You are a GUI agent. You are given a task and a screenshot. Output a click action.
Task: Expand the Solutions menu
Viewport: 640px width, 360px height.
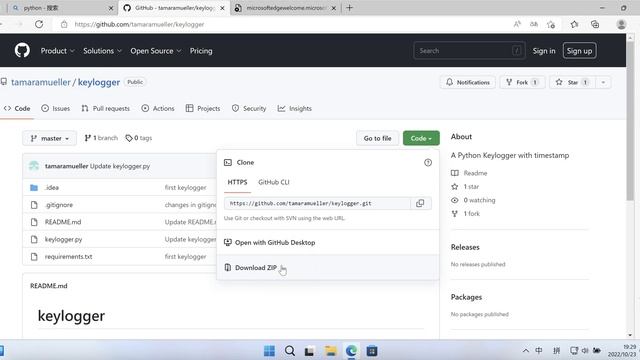pyautogui.click(x=102, y=51)
